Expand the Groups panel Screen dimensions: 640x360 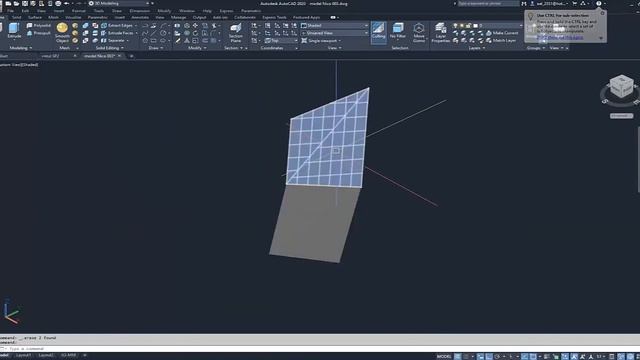(536, 48)
